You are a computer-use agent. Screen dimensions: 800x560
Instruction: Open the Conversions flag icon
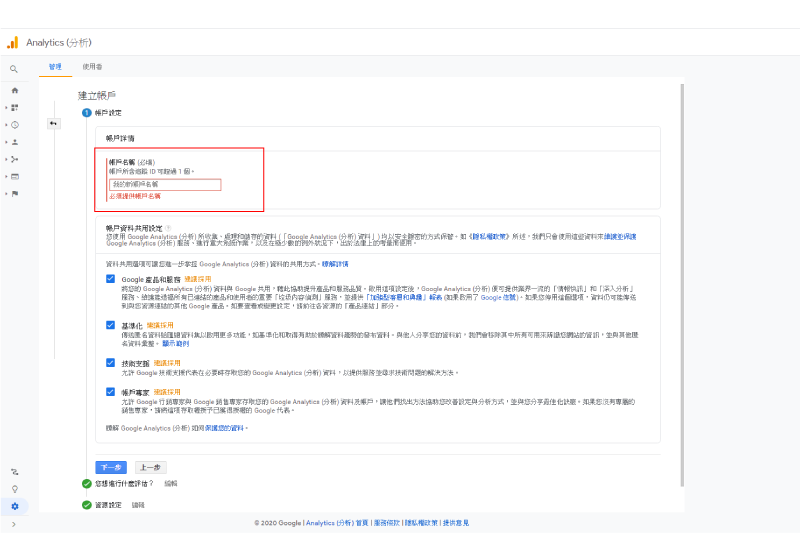click(15, 194)
